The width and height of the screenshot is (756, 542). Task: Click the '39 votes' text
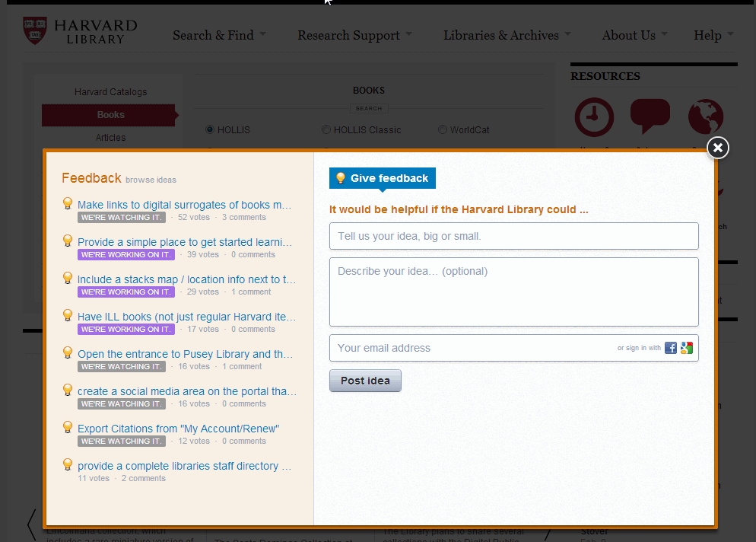click(x=202, y=254)
